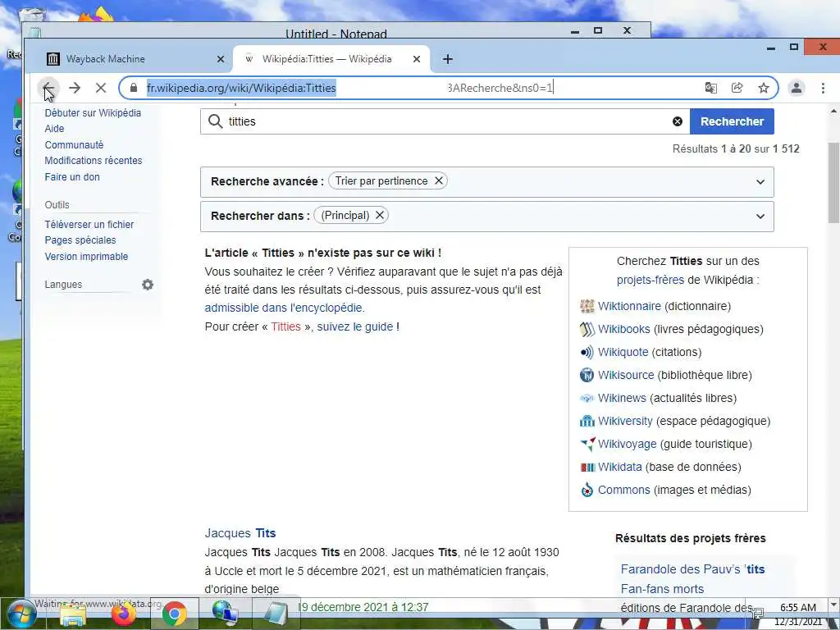Image resolution: width=840 pixels, height=630 pixels.
Task: Open the Wikidata sister project link
Action: (x=619, y=467)
